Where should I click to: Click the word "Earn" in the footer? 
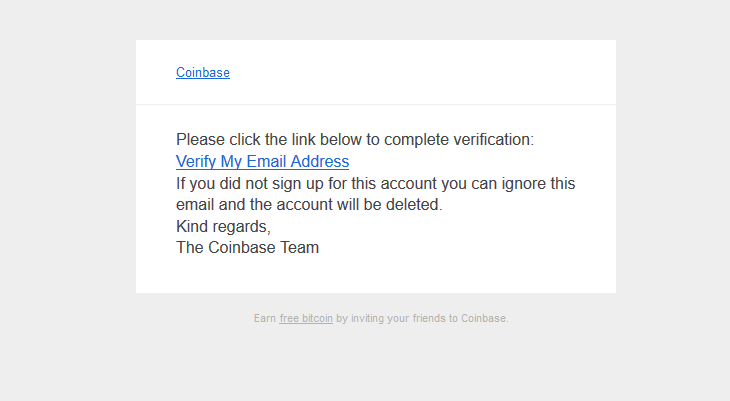(x=265, y=319)
